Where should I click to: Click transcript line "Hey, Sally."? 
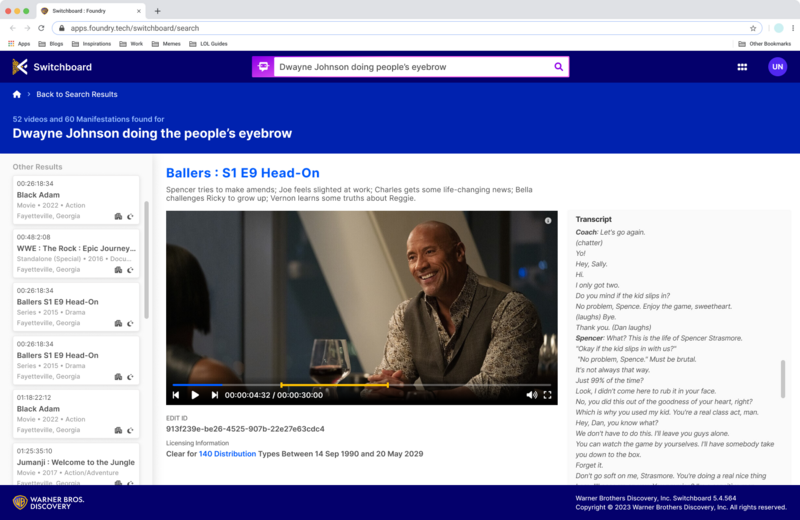pyautogui.click(x=591, y=264)
